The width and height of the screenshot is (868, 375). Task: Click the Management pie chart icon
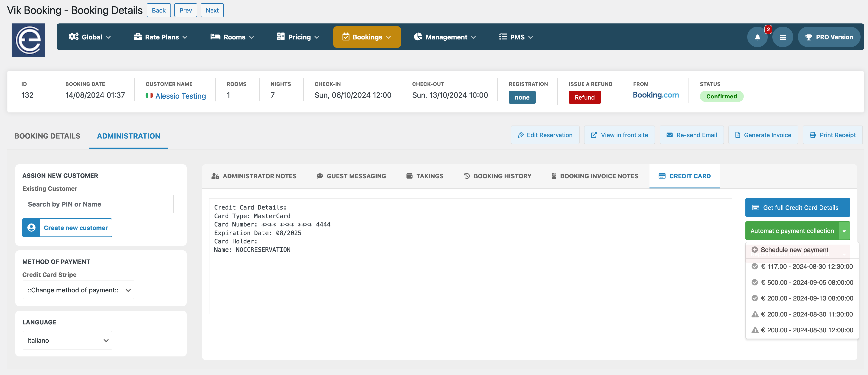pos(418,37)
